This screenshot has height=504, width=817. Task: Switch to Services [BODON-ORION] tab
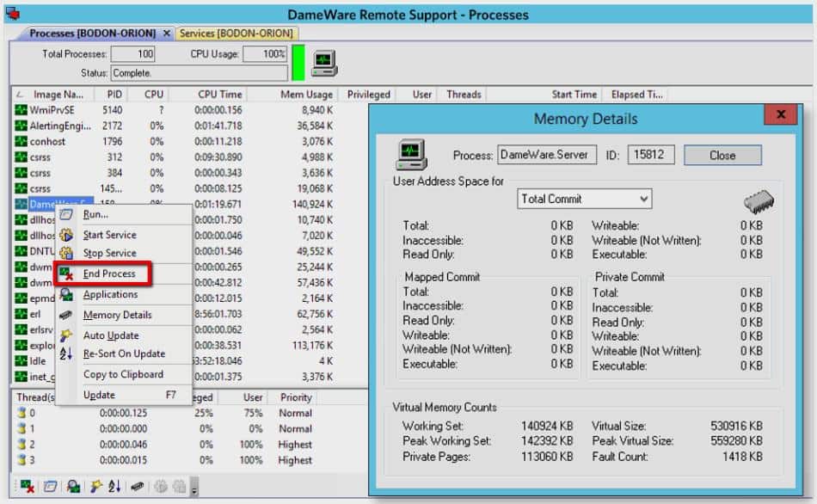coord(236,34)
